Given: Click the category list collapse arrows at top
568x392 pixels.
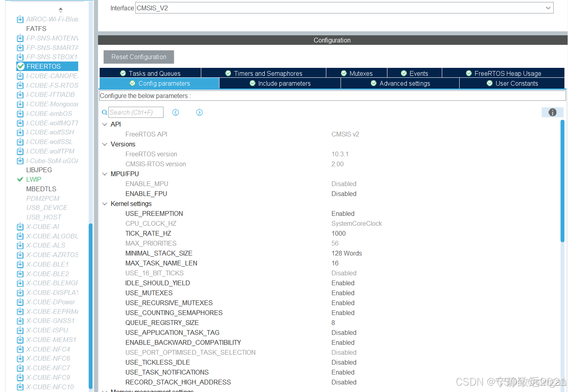Looking at the screenshot, I should click(x=60, y=10).
